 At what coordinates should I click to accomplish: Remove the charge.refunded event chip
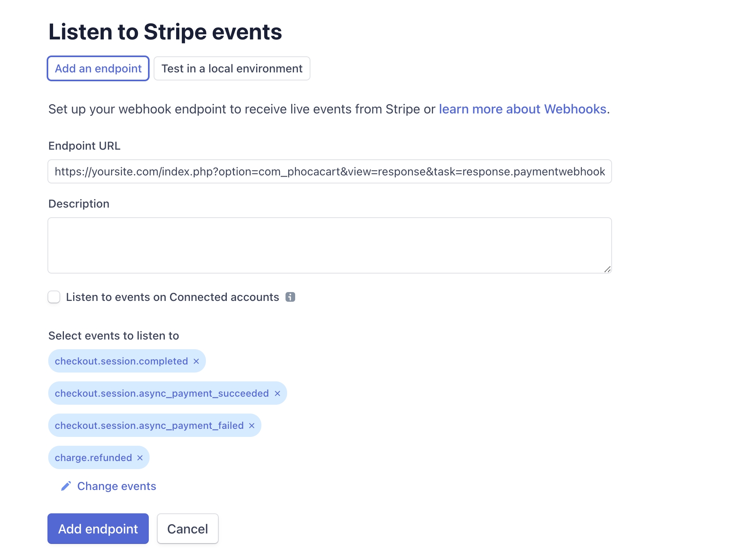click(x=140, y=458)
